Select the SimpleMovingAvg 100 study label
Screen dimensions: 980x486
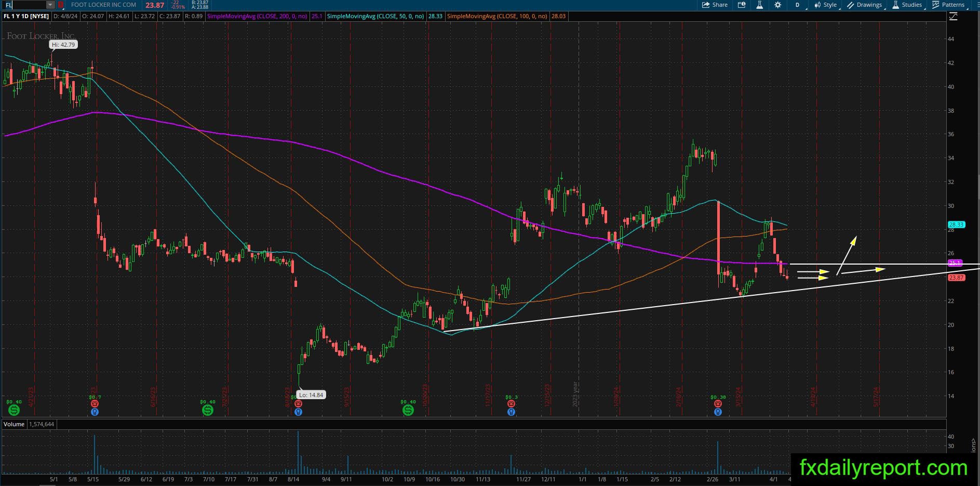[497, 16]
